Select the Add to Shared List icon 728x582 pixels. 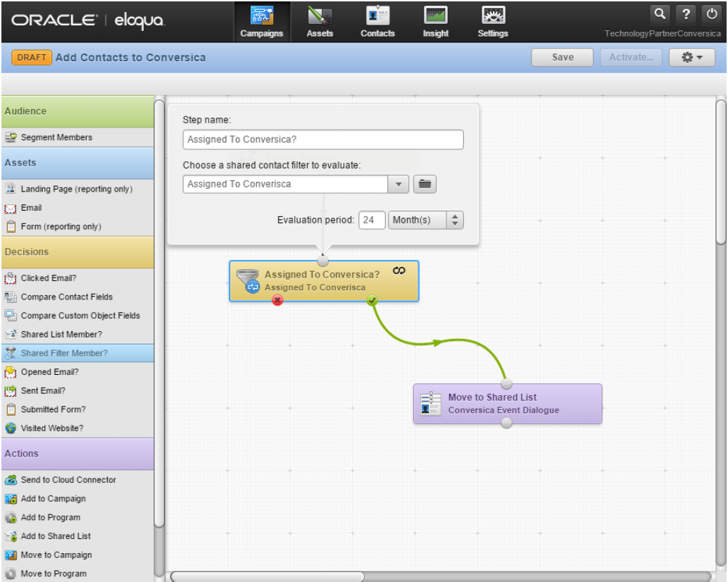[11, 536]
